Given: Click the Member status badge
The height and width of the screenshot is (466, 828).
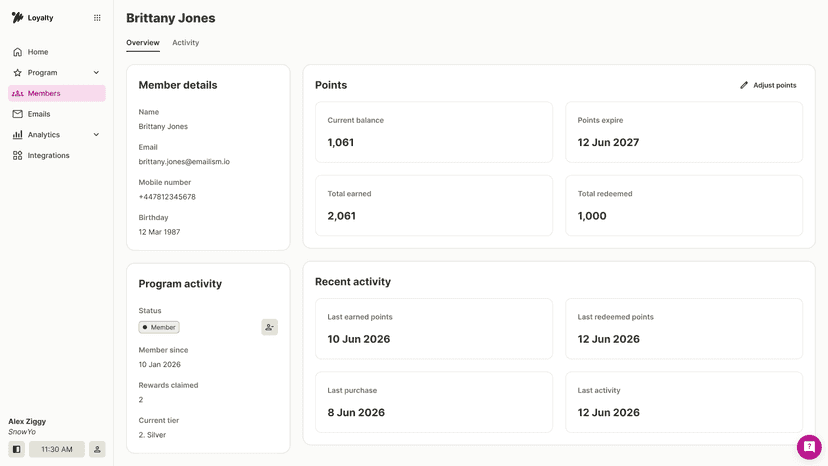Looking at the screenshot, I should [159, 327].
